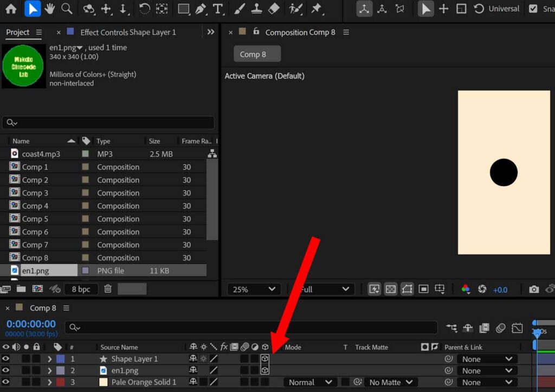Toggle Transparency Grid in viewer

(391, 290)
